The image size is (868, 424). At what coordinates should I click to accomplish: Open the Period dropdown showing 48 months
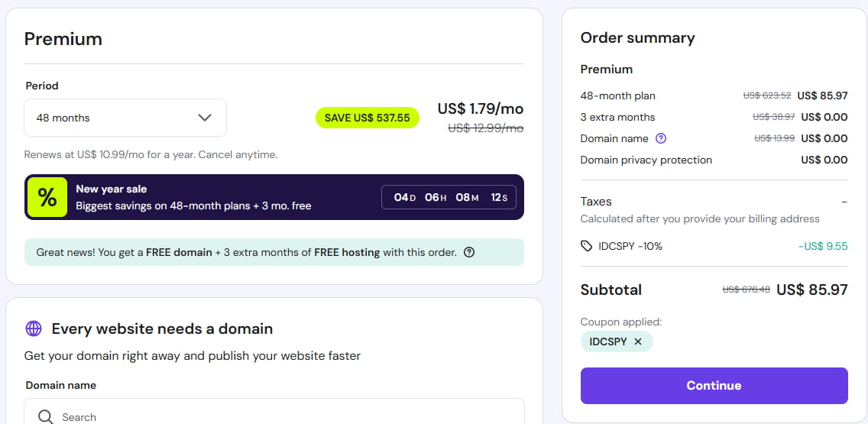tap(125, 118)
